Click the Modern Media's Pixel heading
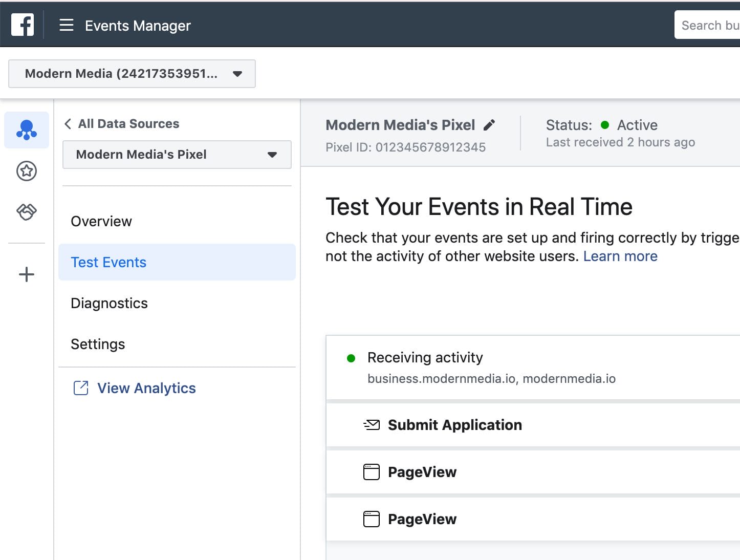Viewport: 740px width, 560px height. [x=400, y=125]
